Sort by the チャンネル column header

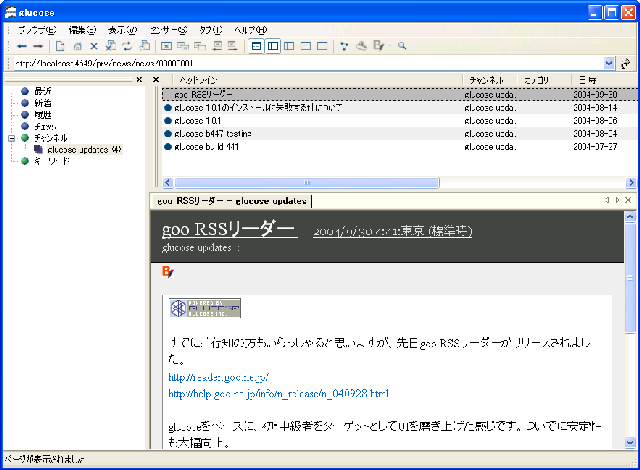491,80
